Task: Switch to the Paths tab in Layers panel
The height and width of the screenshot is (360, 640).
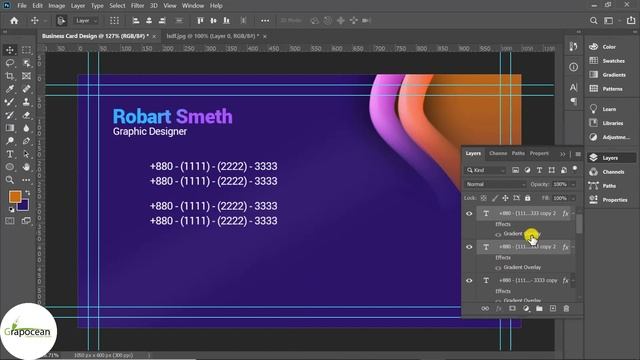Action: 518,153
